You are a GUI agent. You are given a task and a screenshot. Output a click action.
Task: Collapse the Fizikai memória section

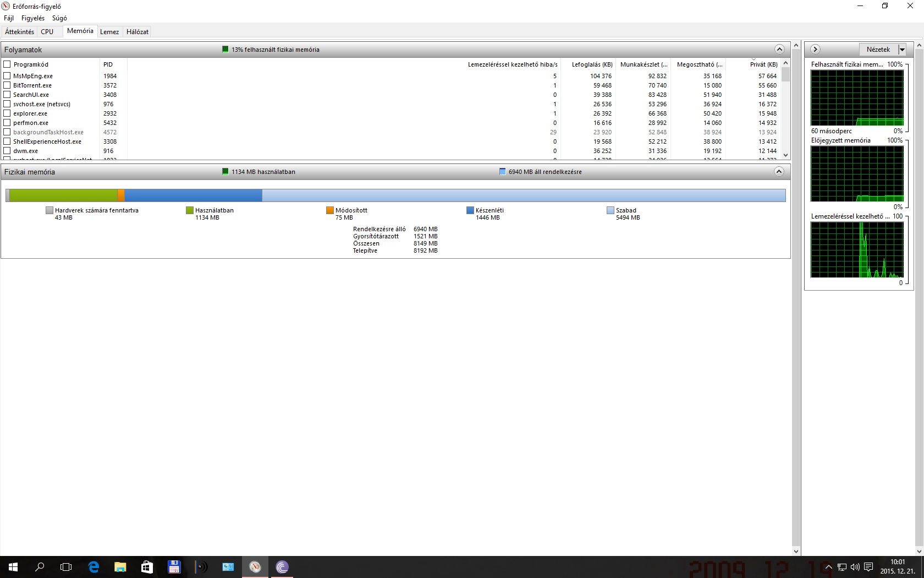779,172
